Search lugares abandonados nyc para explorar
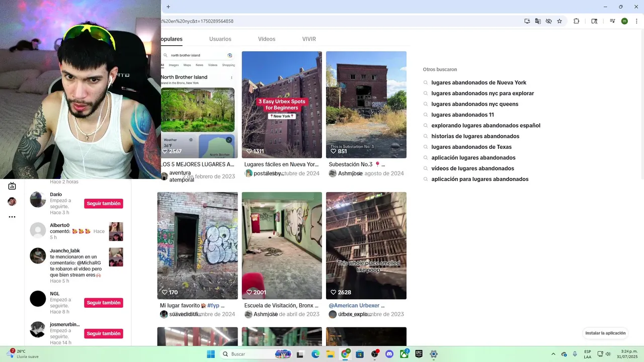This screenshot has height=362, width=644. pos(482,94)
